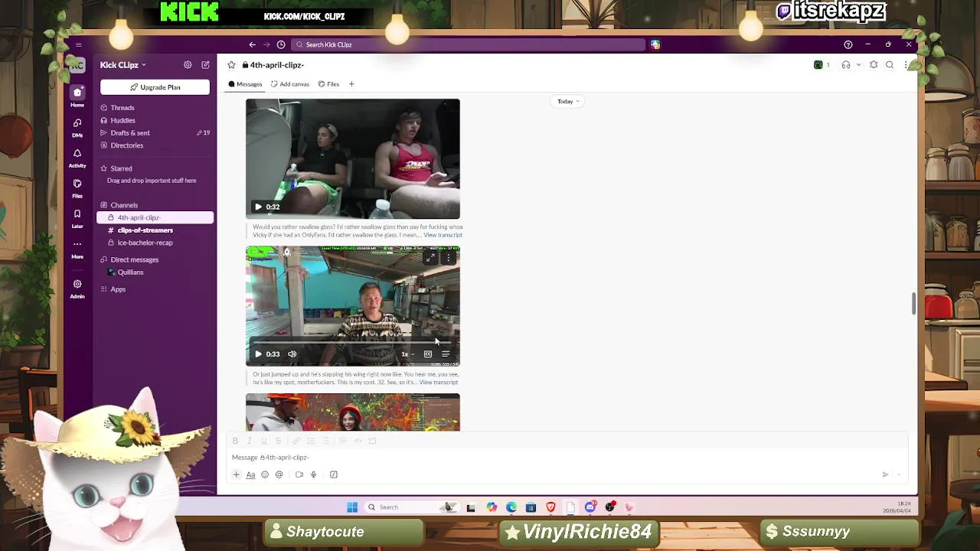
Task: Search within this channel
Action: 890,65
